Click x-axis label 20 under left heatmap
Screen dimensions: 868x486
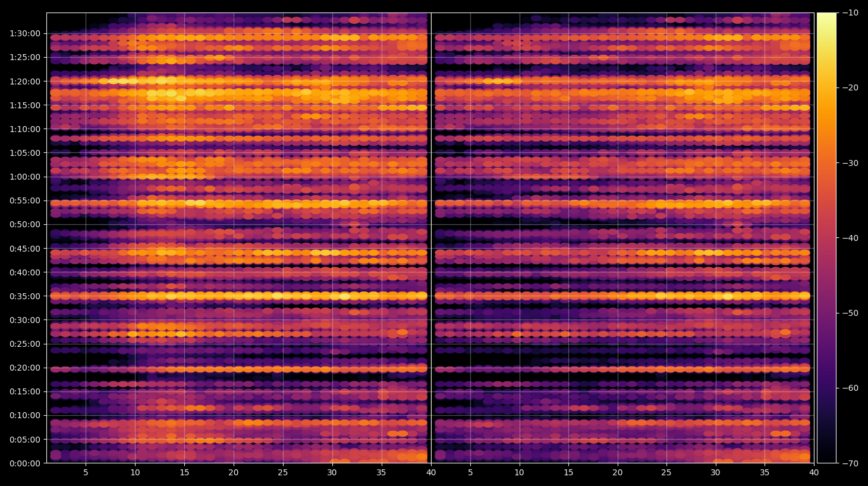click(x=234, y=473)
